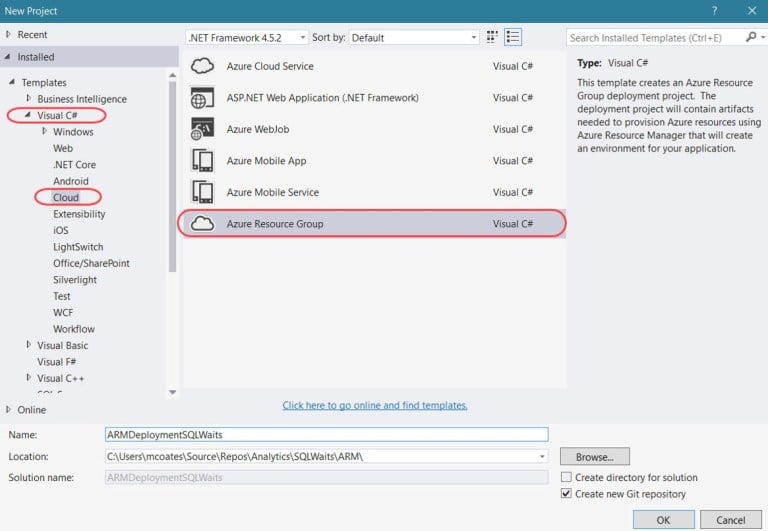Image resolution: width=768 pixels, height=531 pixels.
Task: Select the Azure WebJob template
Action: [374, 129]
